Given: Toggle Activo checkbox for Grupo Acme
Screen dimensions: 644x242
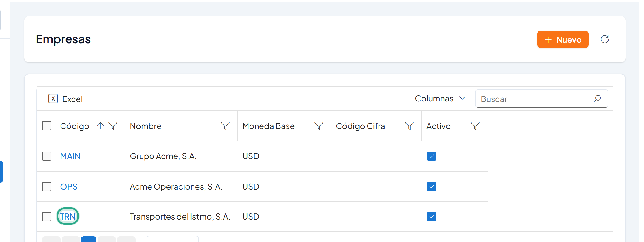Looking at the screenshot, I should tap(432, 156).
